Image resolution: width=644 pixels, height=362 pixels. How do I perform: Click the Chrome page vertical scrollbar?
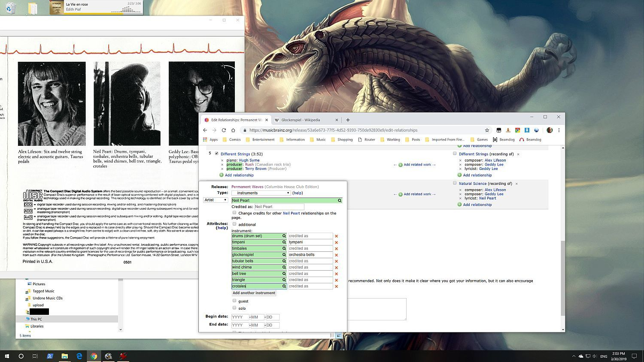click(562, 278)
